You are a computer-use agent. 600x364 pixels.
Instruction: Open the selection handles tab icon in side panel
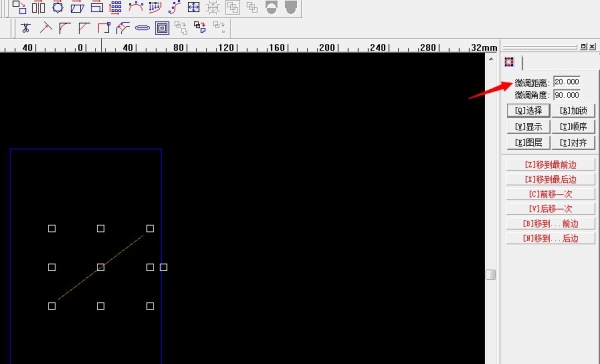tap(509, 62)
